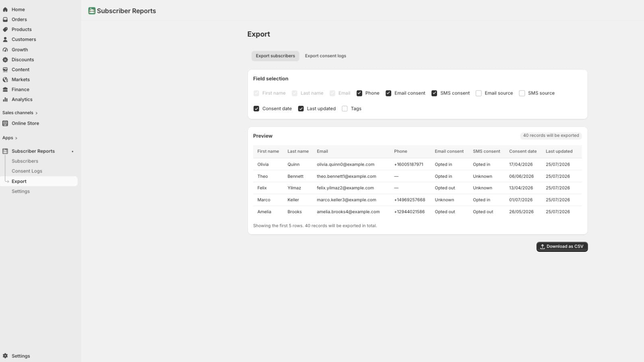Click the Subscriber Reports sidebar app icon
Viewport: 644px width, 362px height.
pyautogui.click(x=5, y=151)
